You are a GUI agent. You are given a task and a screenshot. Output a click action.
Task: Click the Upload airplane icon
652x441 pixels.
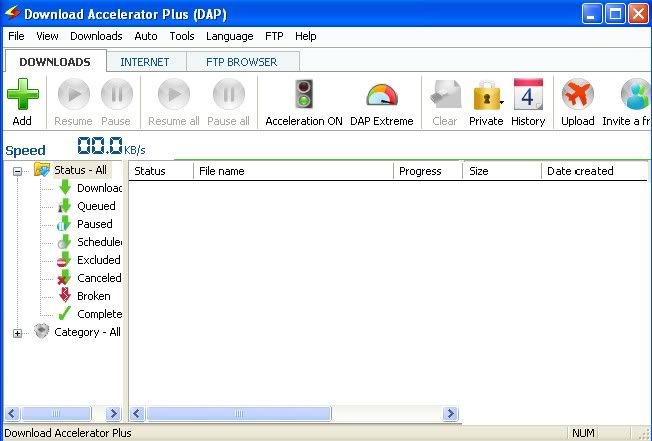578,94
